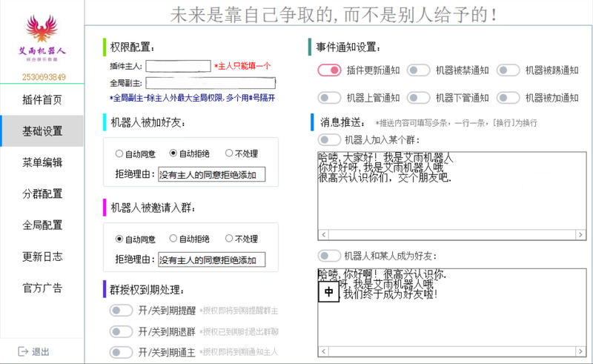The image size is (593, 364).
Task: Disable 插件更新通知 switch
Action: pos(329,70)
